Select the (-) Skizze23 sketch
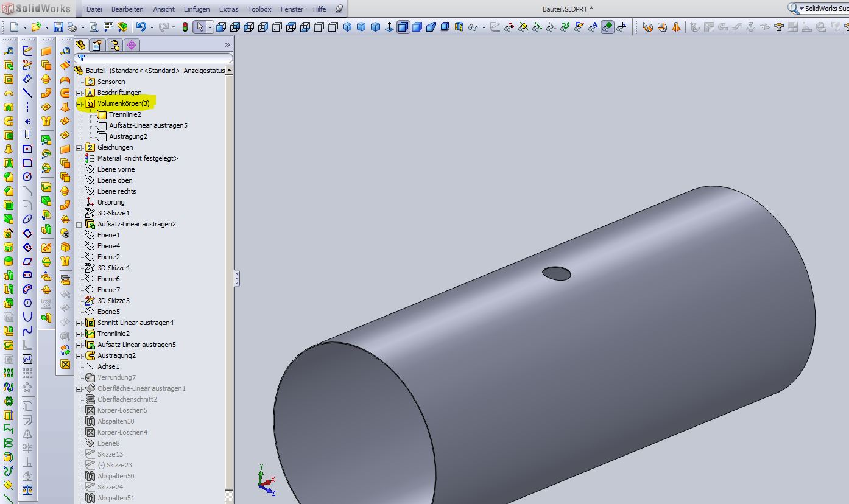Screen dimensions: 849x504 pos(114,465)
